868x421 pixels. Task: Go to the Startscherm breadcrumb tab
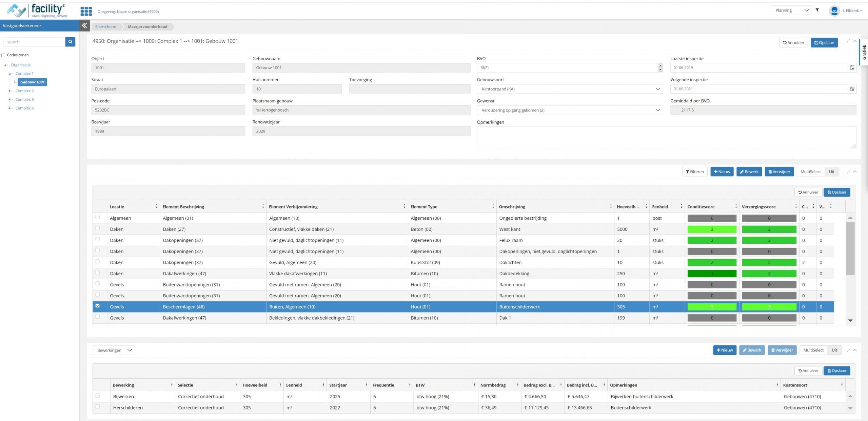[105, 26]
